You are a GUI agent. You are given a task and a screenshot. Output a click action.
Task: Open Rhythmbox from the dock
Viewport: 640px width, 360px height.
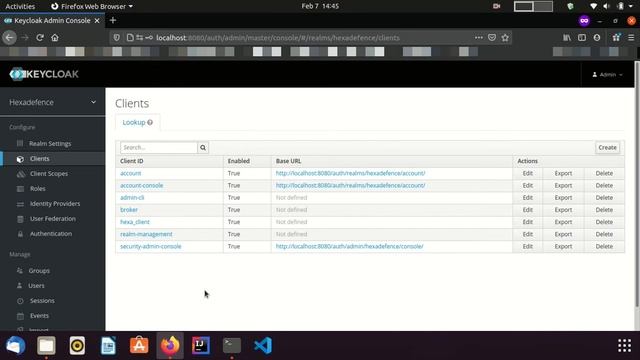pos(77,345)
